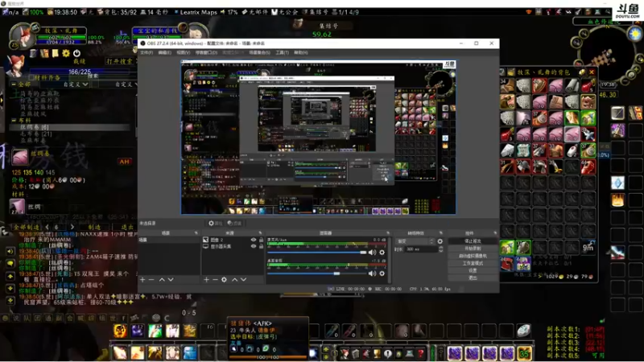Click the flame buff icon in right column
Screen dimensions: 644x362
pos(617,200)
